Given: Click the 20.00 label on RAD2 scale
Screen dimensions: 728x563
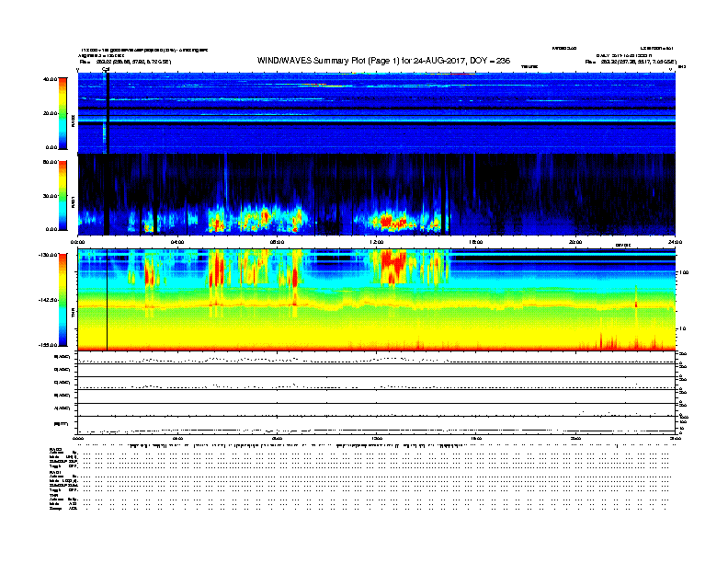Looking at the screenshot, I should coord(50,113).
